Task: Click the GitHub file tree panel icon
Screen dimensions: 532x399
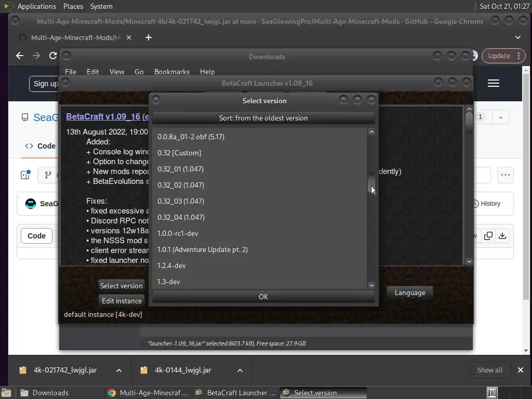Action: pyautogui.click(x=25, y=175)
